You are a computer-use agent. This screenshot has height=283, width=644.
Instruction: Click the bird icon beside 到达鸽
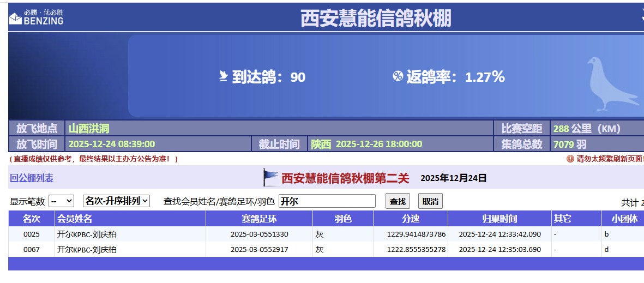222,77
